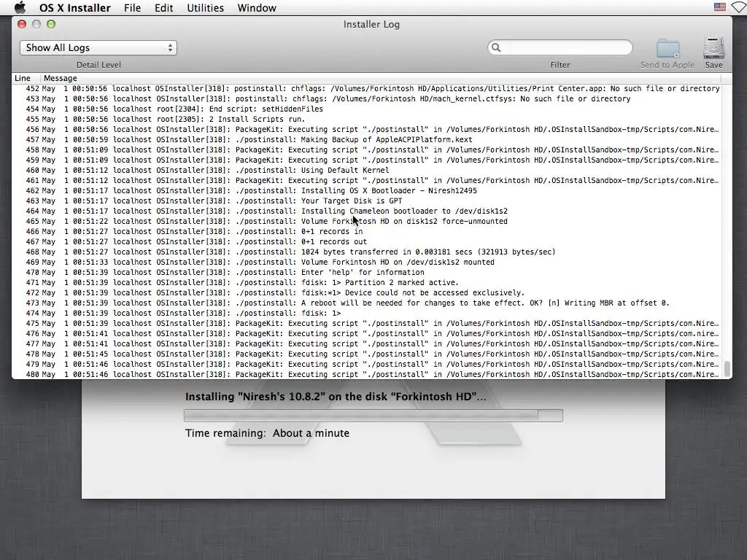Zoom the Installer Log with the green button
This screenshot has width=747, height=560.
click(x=51, y=24)
